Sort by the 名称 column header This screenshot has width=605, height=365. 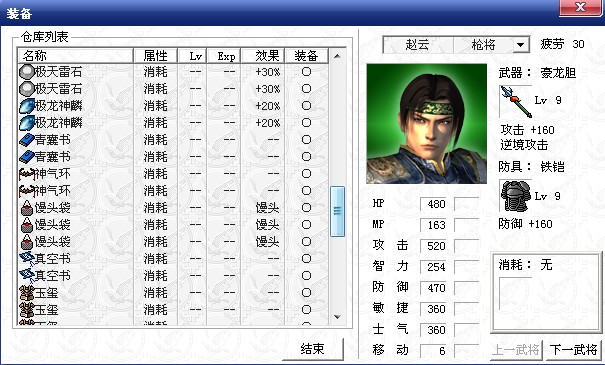click(x=76, y=56)
